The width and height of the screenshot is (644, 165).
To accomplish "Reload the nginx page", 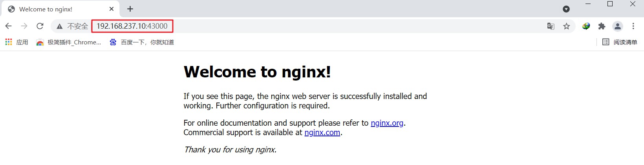I will pyautogui.click(x=40, y=26).
